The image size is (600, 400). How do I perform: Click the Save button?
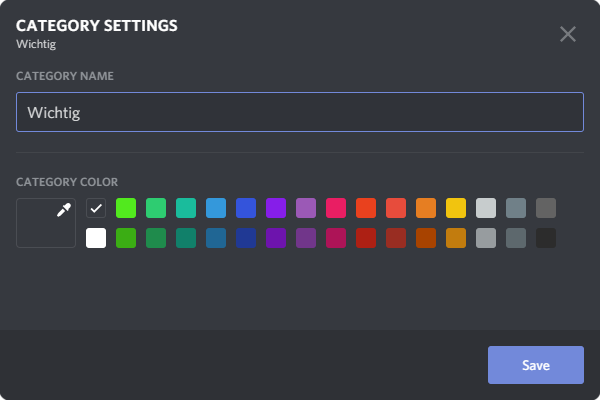(536, 365)
